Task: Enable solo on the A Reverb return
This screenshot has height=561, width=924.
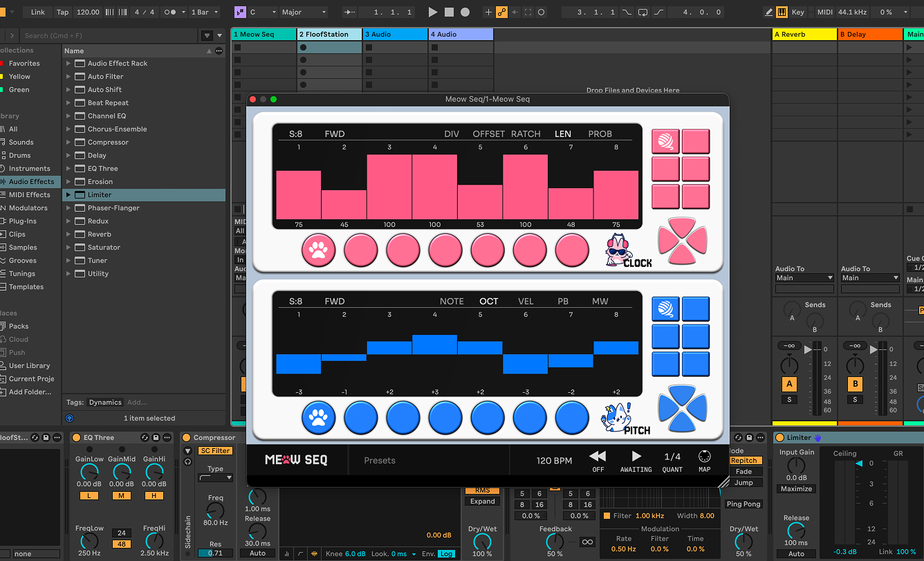Action: tap(789, 399)
